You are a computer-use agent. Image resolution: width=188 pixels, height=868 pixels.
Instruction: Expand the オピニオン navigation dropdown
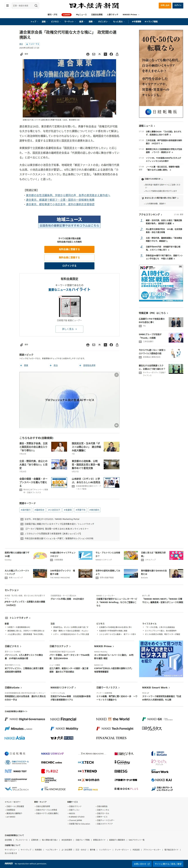(104, 22)
